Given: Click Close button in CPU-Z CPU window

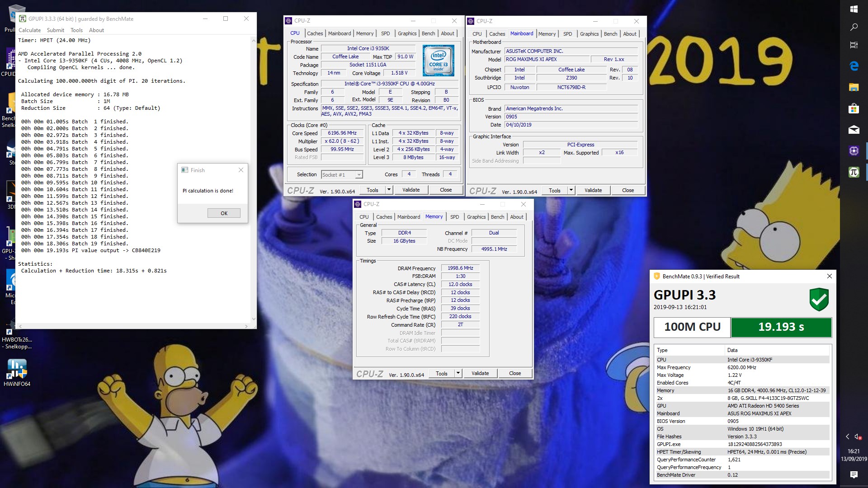Looking at the screenshot, I should click(x=445, y=190).
